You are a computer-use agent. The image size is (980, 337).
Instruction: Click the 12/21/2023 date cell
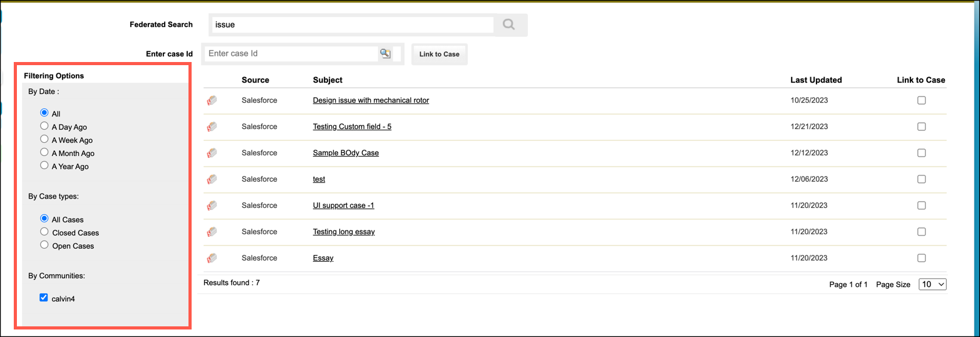(809, 127)
